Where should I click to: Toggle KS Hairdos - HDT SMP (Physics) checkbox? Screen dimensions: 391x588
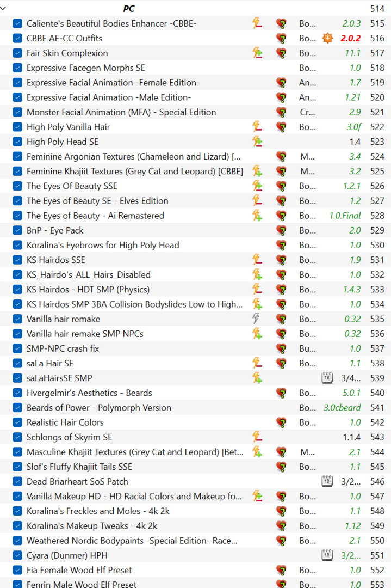point(17,290)
